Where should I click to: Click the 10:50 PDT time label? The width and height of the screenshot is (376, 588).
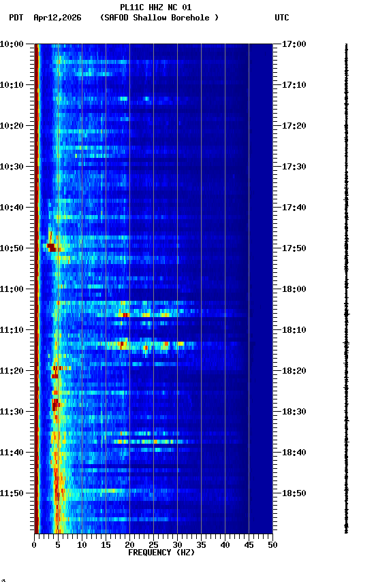tap(12, 248)
